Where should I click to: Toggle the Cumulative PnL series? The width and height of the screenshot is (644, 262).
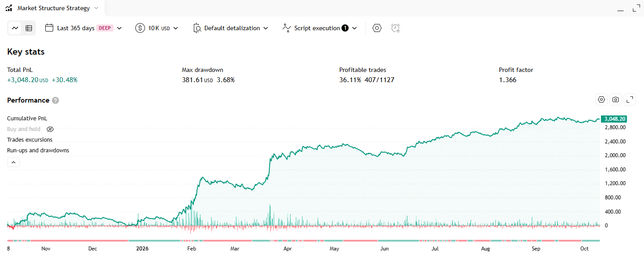27,119
